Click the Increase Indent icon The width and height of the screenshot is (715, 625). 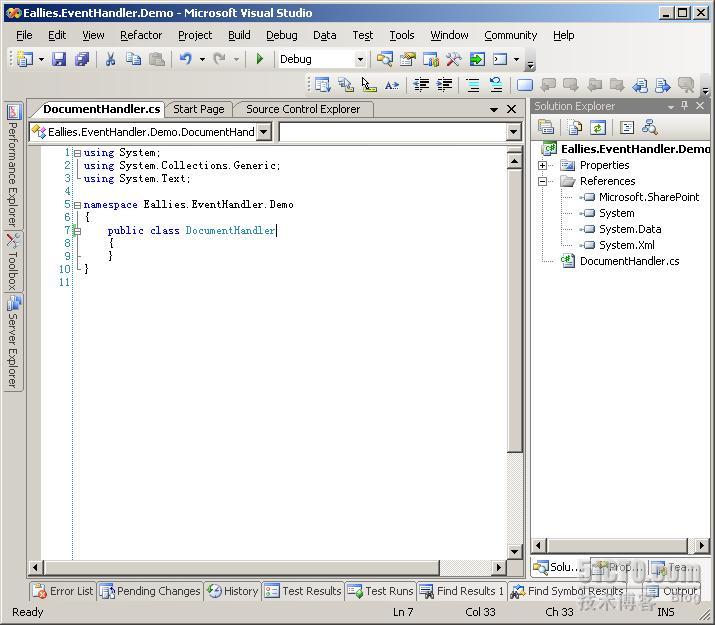444,85
